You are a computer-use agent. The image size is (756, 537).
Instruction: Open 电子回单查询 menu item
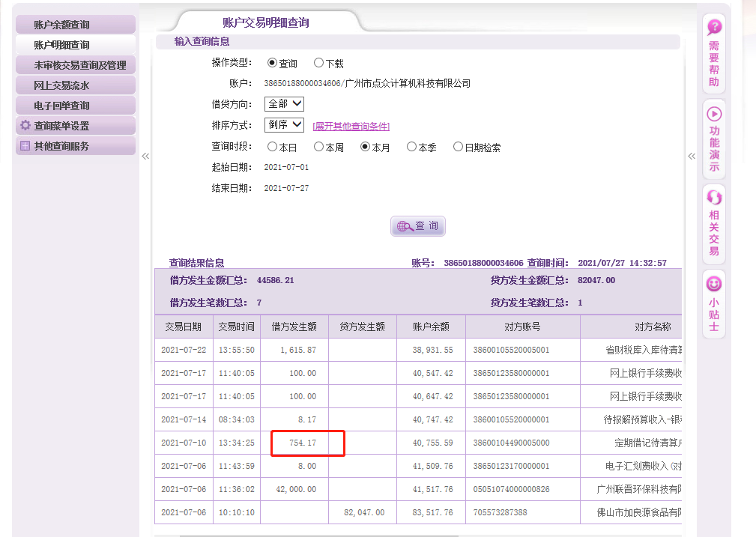pos(74,106)
